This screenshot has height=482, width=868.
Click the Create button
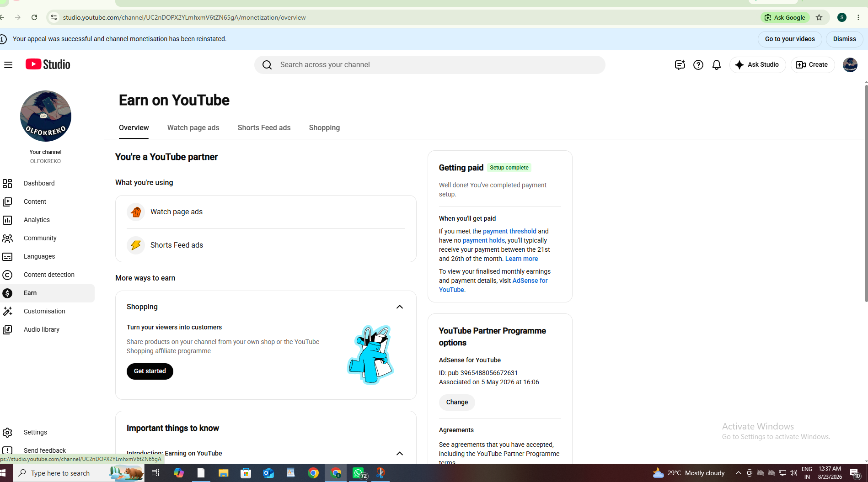(x=812, y=65)
